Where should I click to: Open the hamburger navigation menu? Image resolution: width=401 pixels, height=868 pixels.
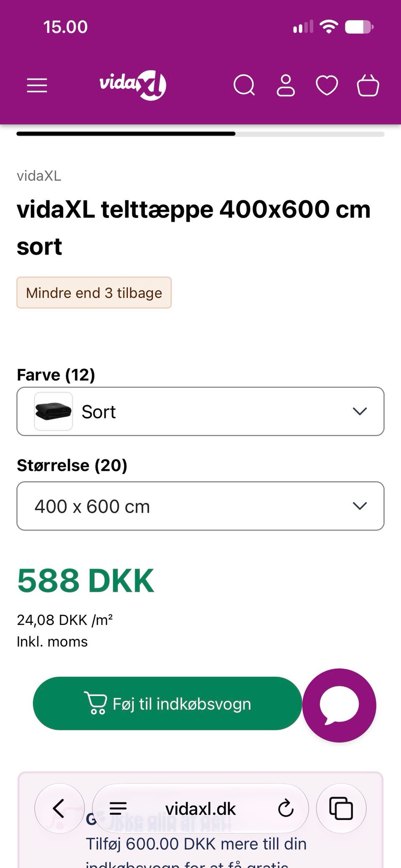click(37, 86)
